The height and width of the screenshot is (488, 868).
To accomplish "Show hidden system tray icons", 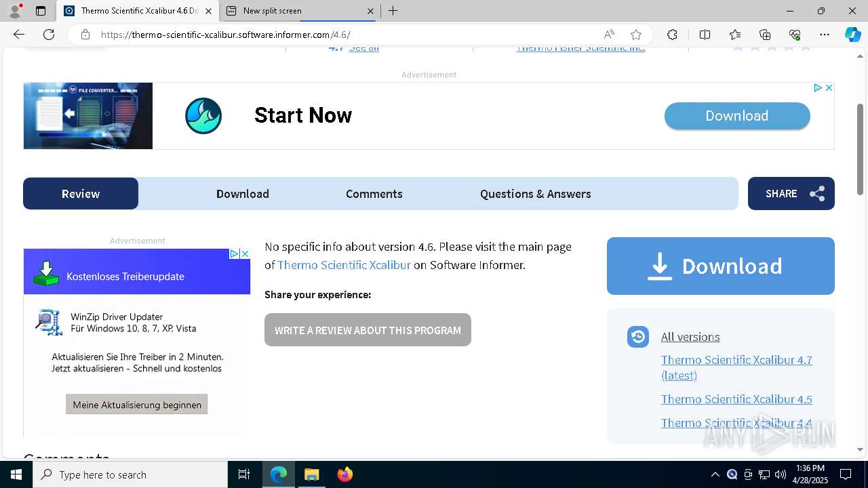I will (715, 474).
